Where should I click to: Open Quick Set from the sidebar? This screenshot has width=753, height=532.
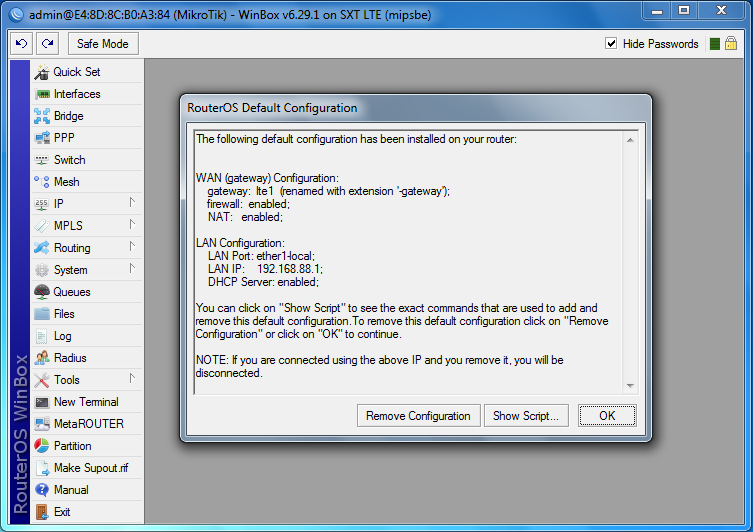coord(76,72)
